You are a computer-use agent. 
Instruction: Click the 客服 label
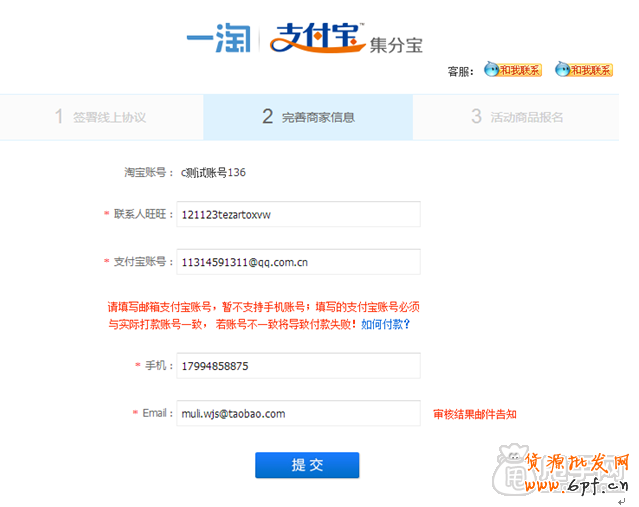click(x=461, y=72)
